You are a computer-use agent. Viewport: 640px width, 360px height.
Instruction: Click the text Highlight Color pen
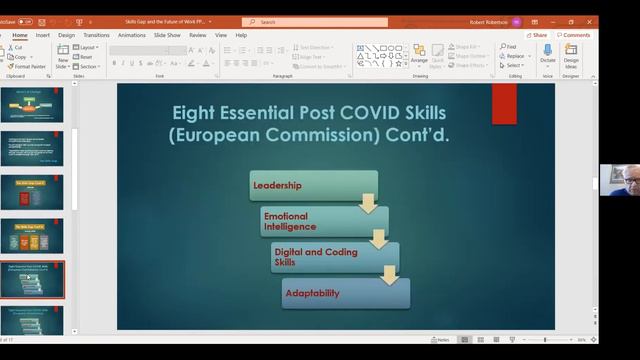(191, 63)
